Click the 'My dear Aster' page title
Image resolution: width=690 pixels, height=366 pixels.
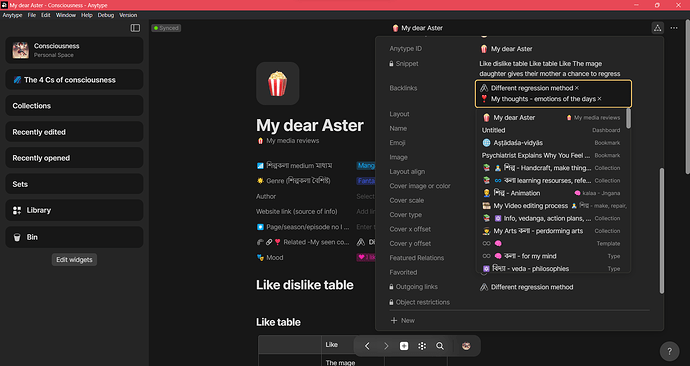point(310,125)
